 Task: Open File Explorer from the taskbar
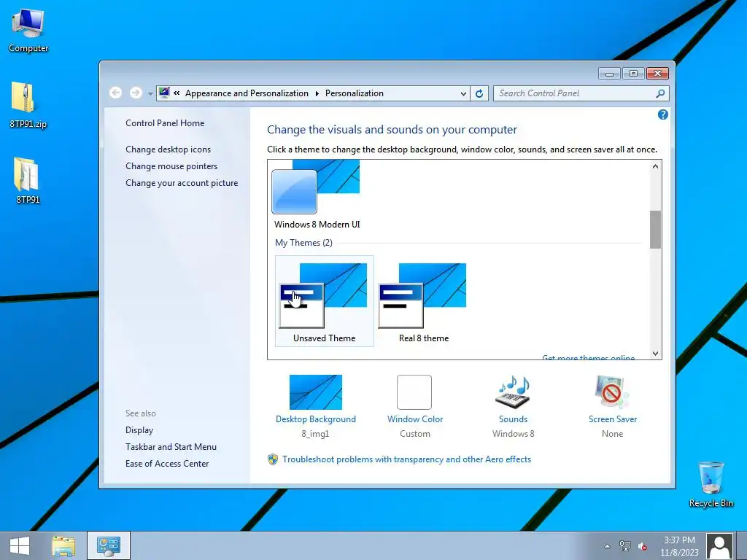[63, 545]
